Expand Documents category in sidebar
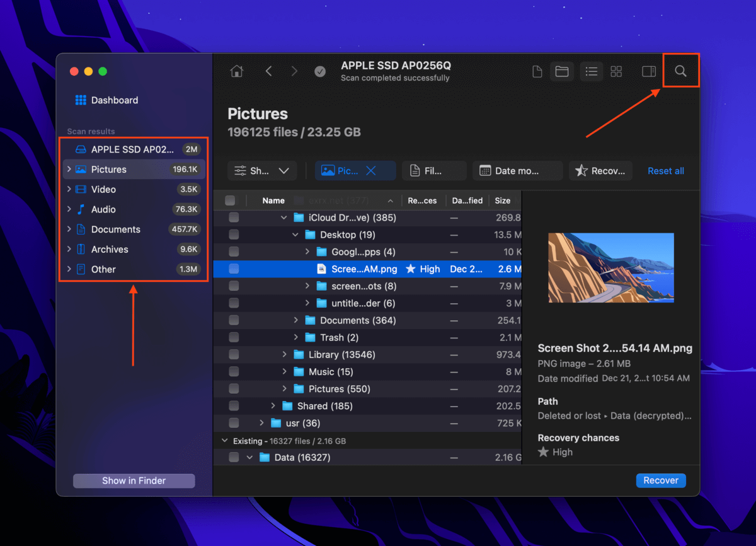The width and height of the screenshot is (756, 546). point(68,229)
